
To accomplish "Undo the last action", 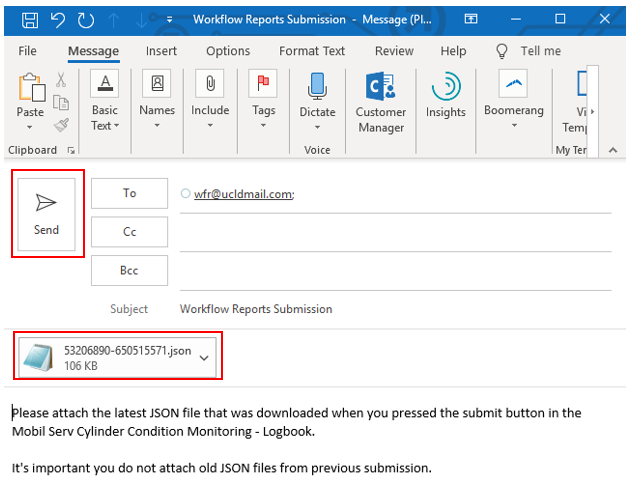I will tap(58, 19).
